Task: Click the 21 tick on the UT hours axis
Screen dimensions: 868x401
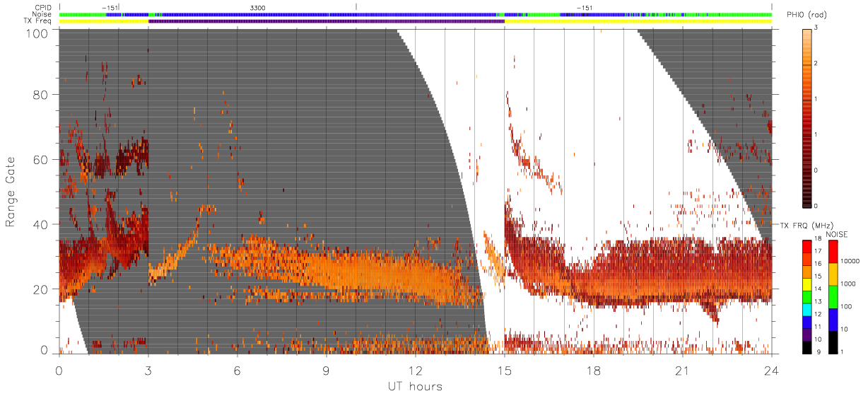Action: (x=683, y=371)
